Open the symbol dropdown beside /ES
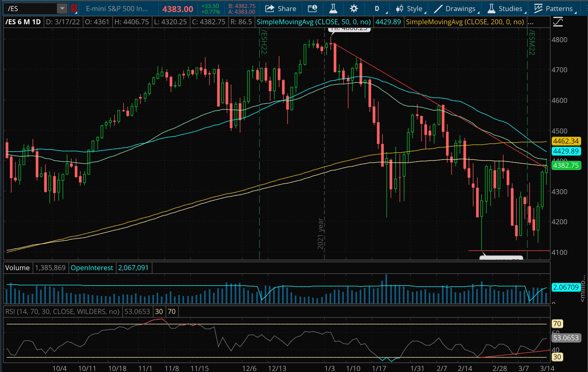This screenshot has width=588, height=372. pos(62,8)
